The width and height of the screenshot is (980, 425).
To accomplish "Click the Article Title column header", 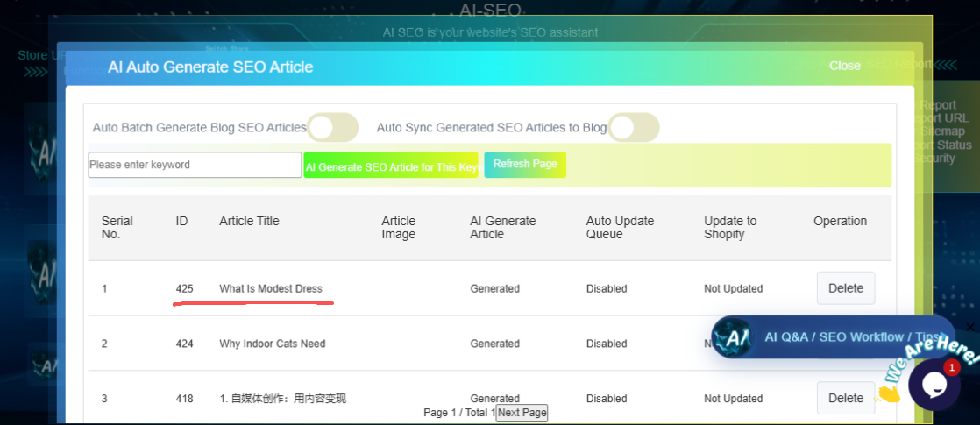I will click(249, 221).
